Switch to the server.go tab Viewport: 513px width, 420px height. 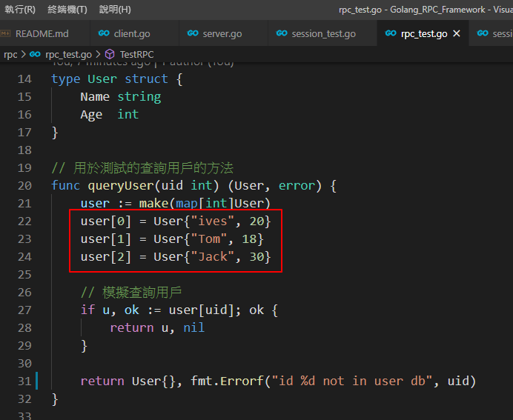coord(222,33)
